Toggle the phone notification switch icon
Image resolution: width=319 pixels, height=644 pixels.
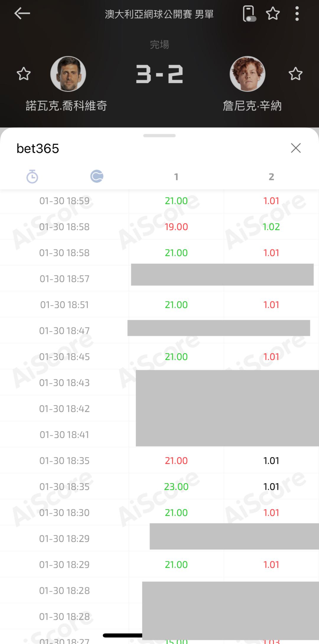click(249, 14)
